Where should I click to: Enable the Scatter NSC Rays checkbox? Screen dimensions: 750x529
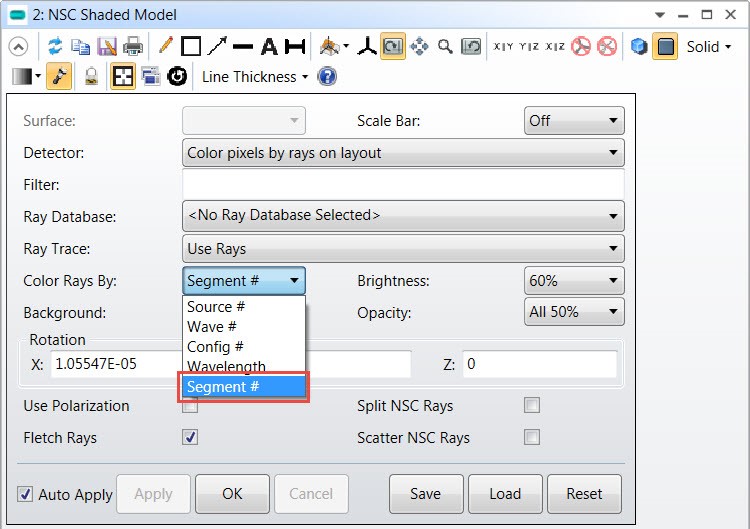click(x=532, y=437)
